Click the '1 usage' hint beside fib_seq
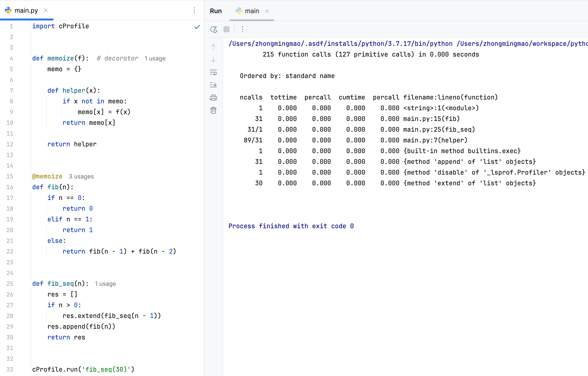This screenshot has width=588, height=376. 105,284
